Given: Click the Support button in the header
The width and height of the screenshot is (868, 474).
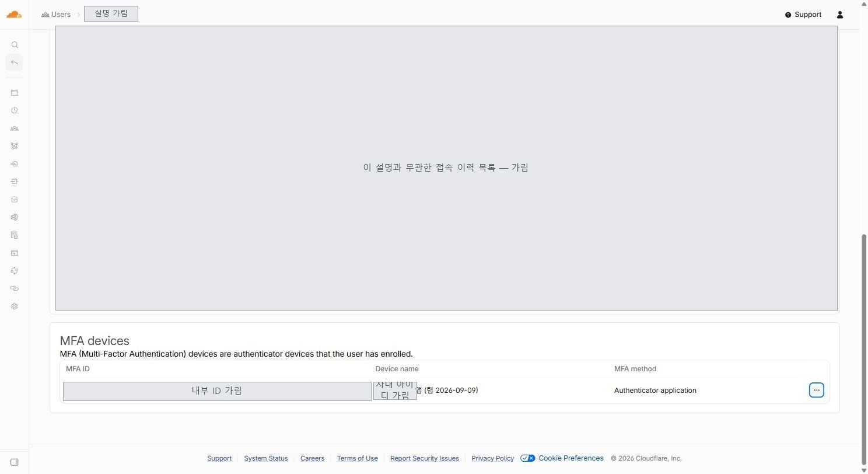Looking at the screenshot, I should pos(803,15).
